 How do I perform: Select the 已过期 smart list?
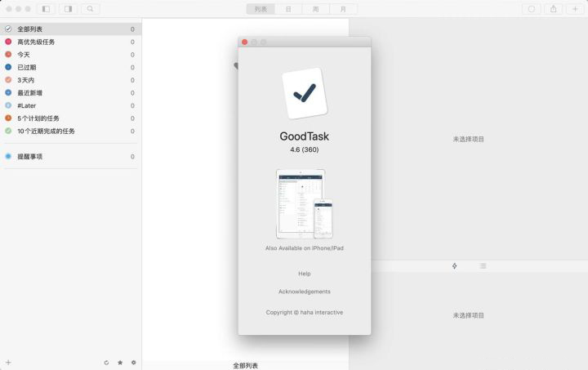70,67
